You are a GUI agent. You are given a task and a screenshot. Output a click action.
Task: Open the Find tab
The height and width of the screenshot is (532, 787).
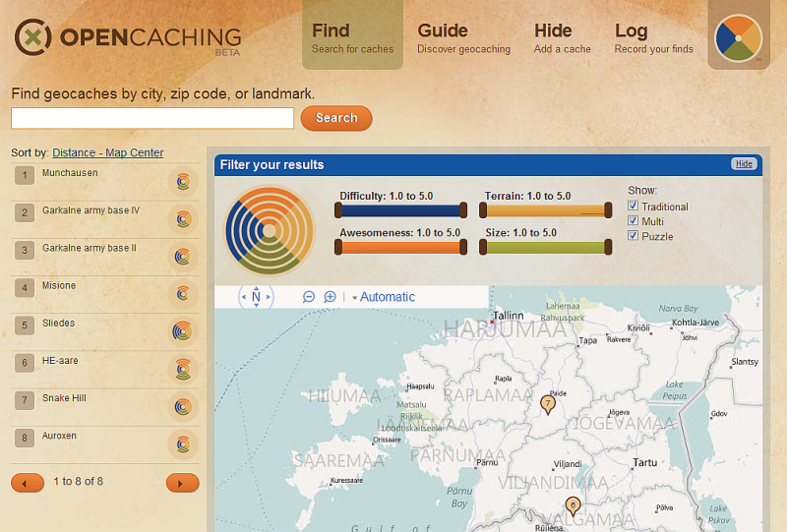352,37
